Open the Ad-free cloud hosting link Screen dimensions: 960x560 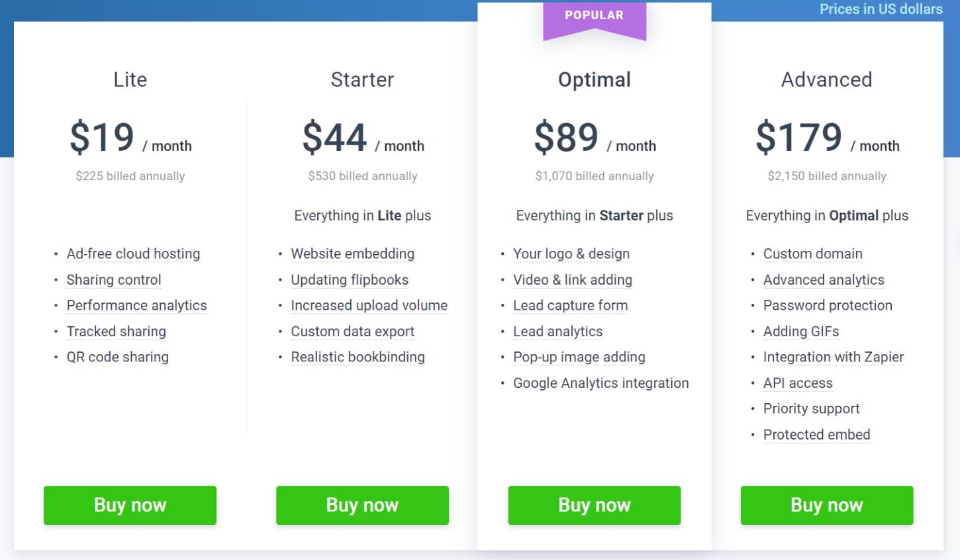[x=133, y=254]
